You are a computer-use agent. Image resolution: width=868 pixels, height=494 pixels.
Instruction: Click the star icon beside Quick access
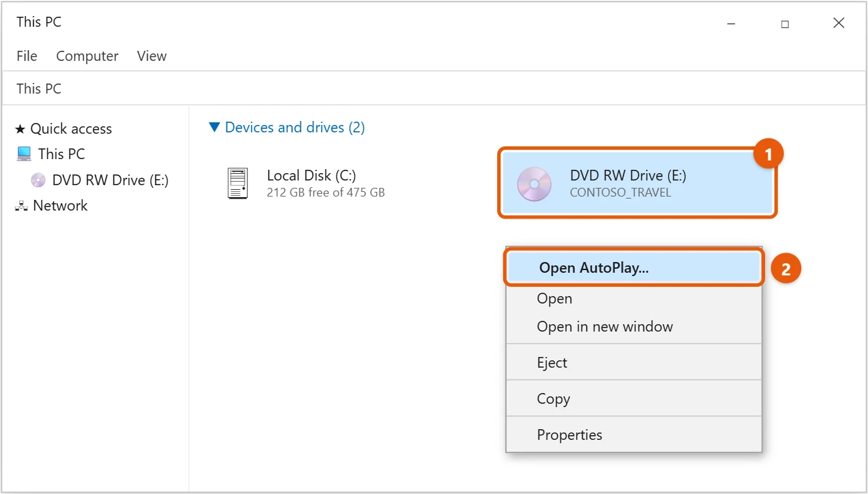[x=20, y=128]
